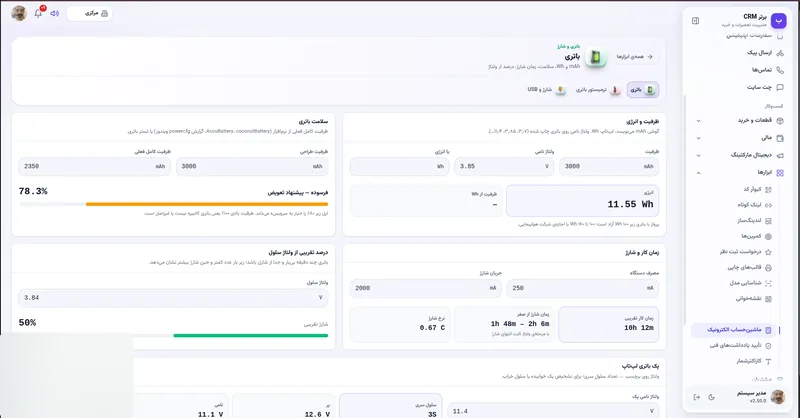This screenshot has width=800, height=418.
Task: Open the مرکزی branch selector
Action: pyautogui.click(x=90, y=13)
